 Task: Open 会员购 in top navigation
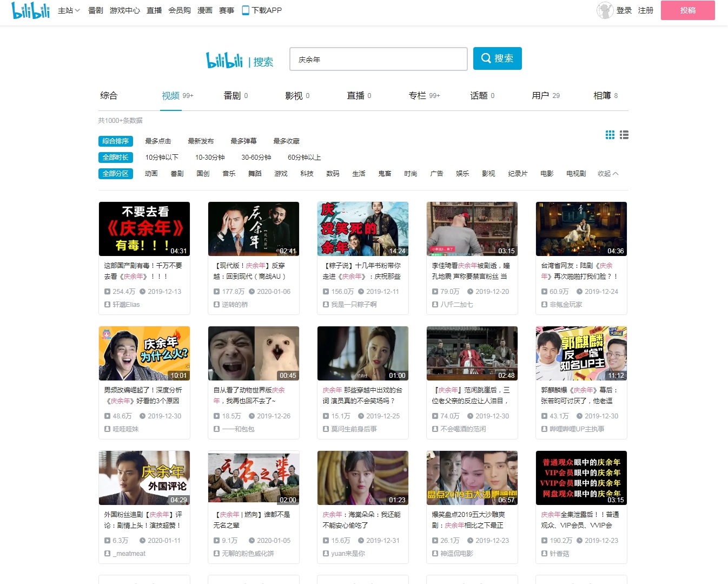click(x=180, y=10)
